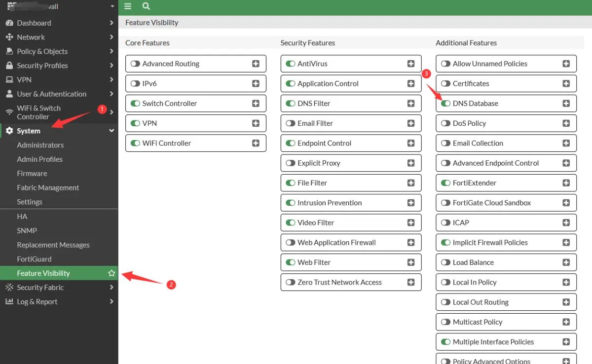Click the plus icon on the AntiVirus row
The height and width of the screenshot is (364, 592).
(x=411, y=64)
